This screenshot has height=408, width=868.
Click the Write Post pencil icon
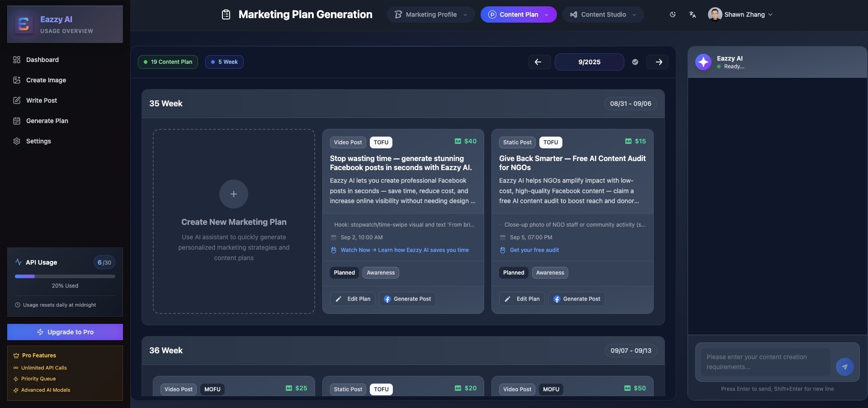pyautogui.click(x=17, y=100)
